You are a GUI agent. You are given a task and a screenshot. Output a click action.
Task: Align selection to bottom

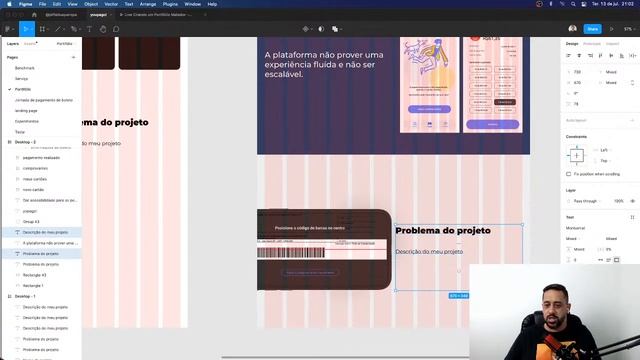pos(622,56)
